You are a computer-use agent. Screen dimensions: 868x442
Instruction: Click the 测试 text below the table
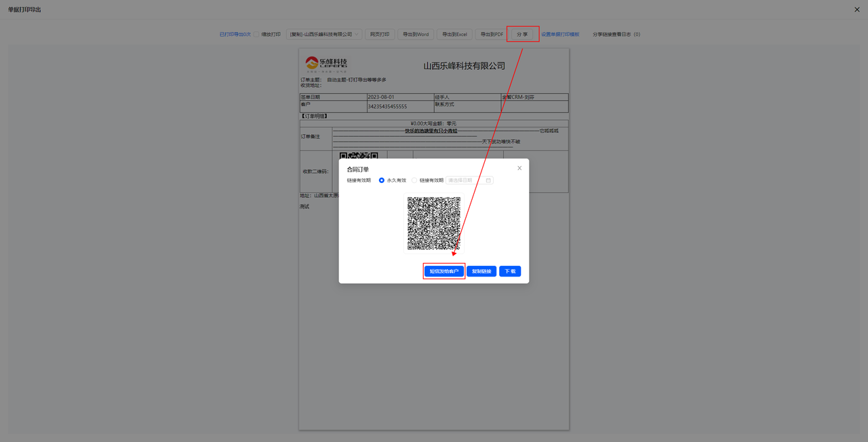pyautogui.click(x=304, y=206)
